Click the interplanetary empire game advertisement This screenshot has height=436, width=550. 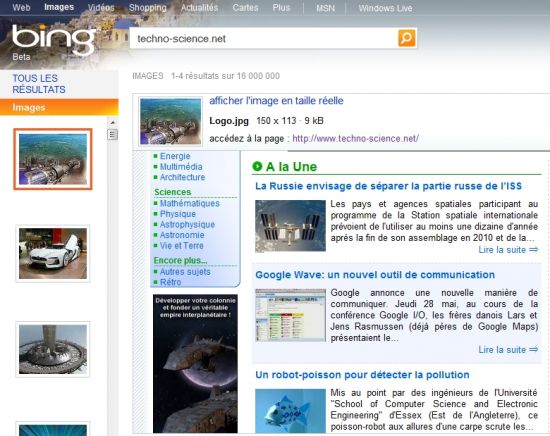pyautogui.click(x=195, y=363)
